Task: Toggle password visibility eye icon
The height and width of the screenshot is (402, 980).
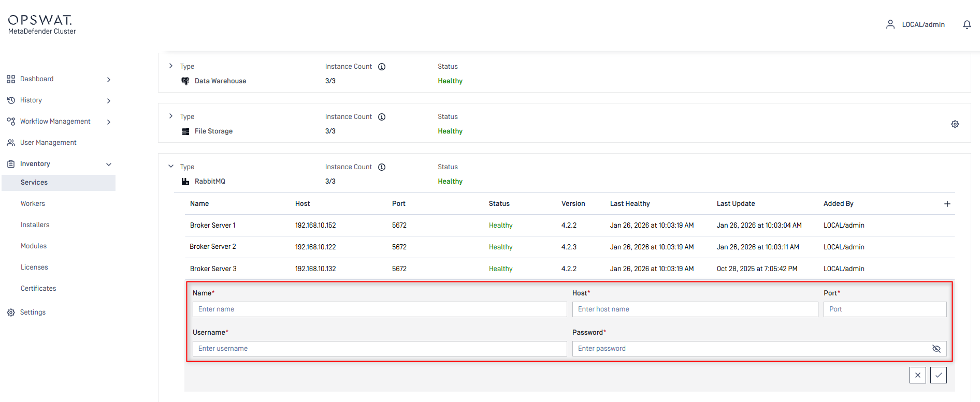Action: point(936,349)
